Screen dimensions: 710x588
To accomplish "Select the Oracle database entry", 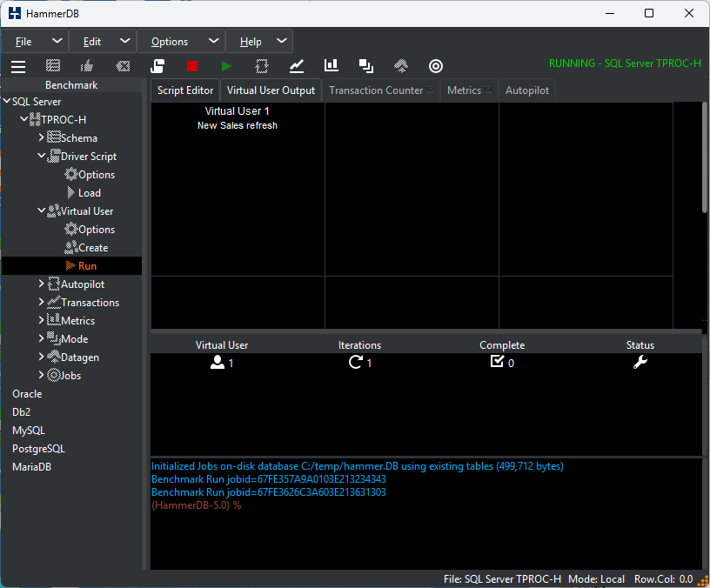I will (x=27, y=394).
